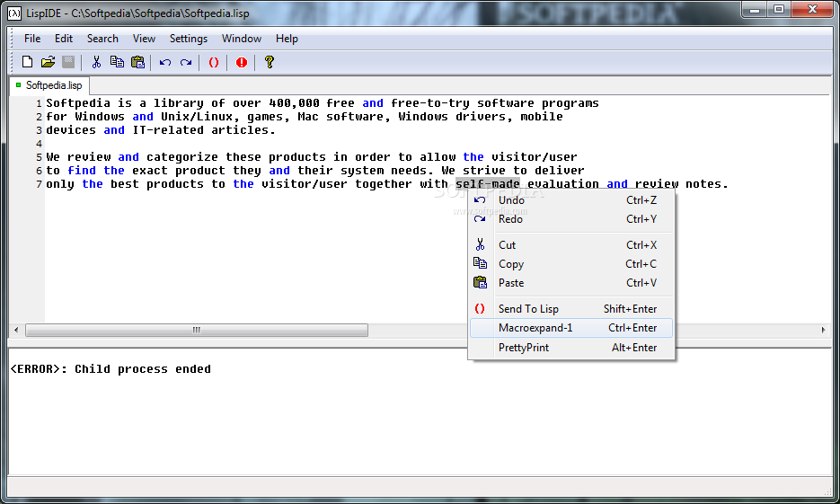Minimize the LispIDE window

(x=755, y=10)
